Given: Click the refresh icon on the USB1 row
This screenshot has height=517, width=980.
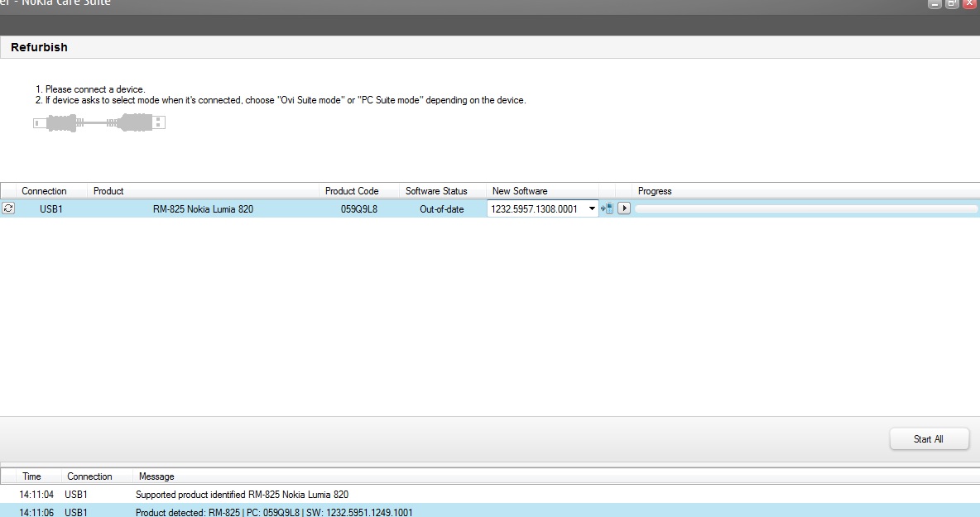Looking at the screenshot, I should [8, 208].
